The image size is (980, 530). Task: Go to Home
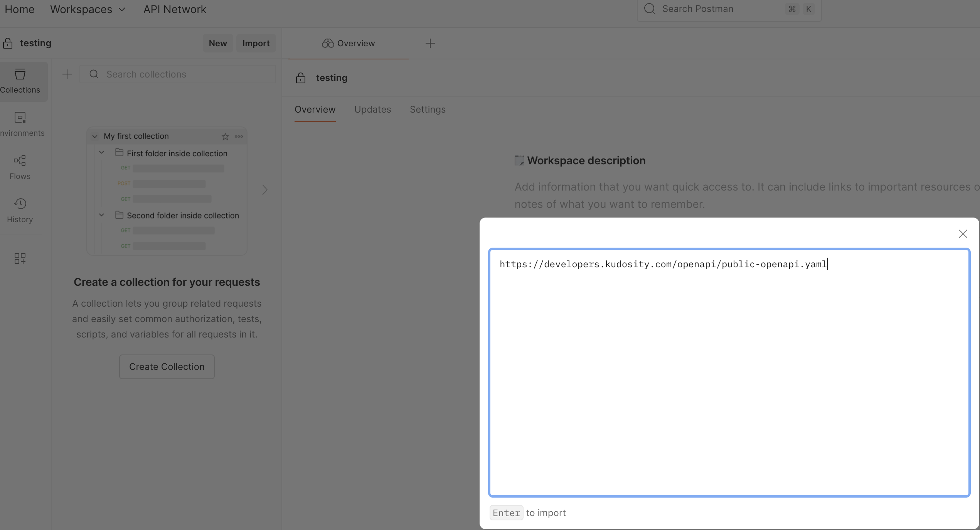(x=19, y=9)
